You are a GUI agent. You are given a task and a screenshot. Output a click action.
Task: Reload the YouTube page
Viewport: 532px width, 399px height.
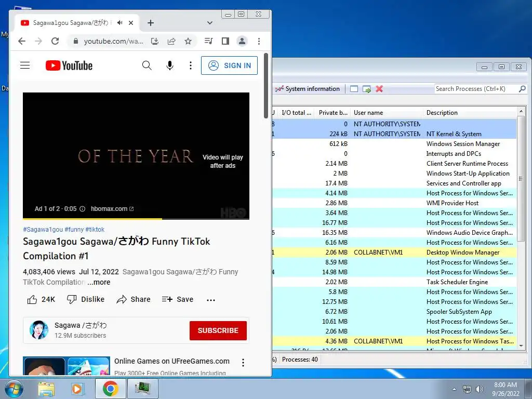point(55,41)
